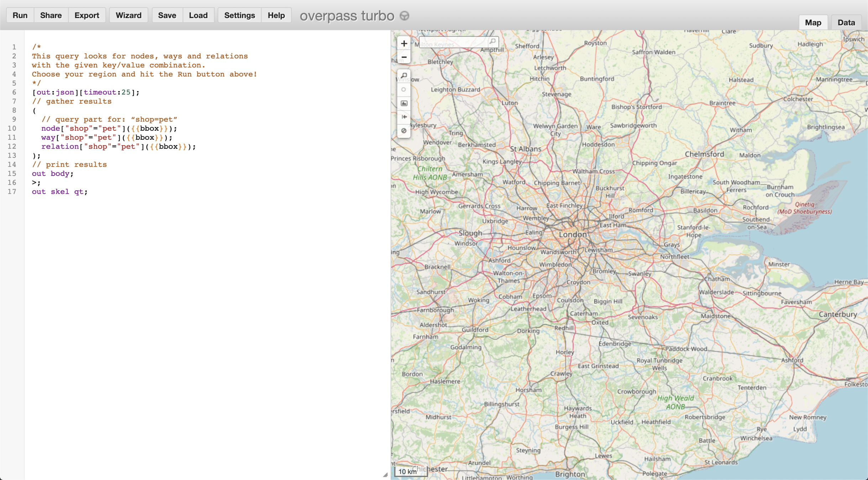Zoom in on the map
This screenshot has width=868, height=480.
(x=404, y=43)
